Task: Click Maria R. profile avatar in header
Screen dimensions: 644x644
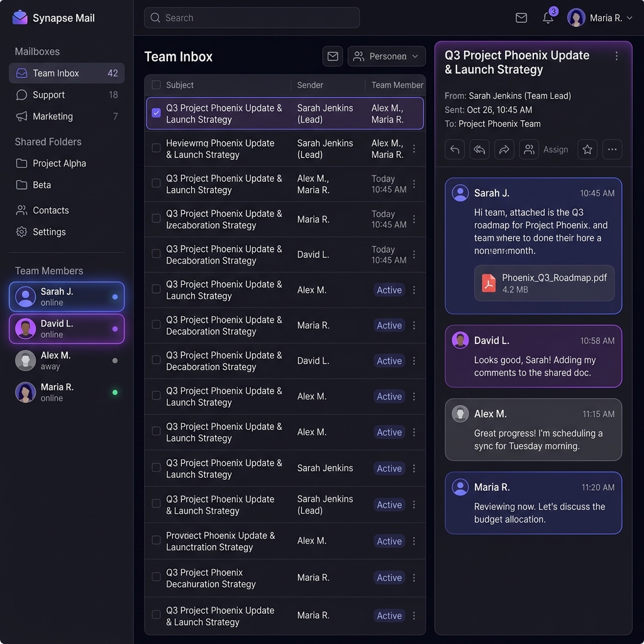Action: pyautogui.click(x=576, y=18)
